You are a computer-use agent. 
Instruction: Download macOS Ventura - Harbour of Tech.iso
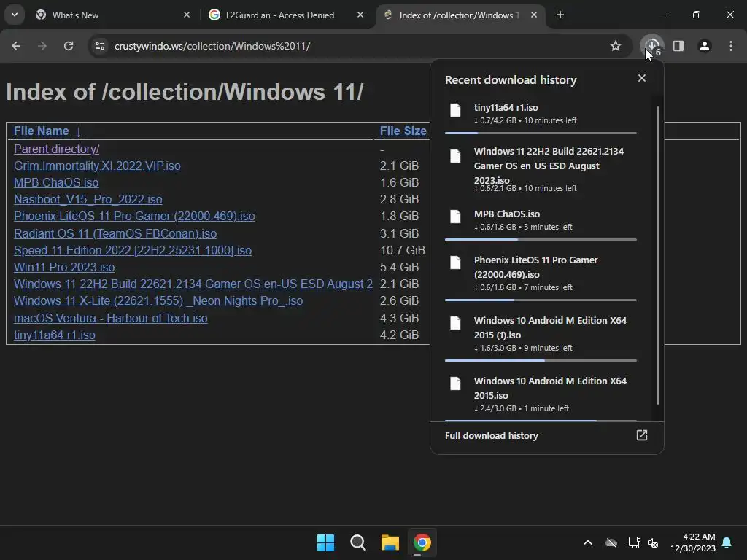click(111, 318)
